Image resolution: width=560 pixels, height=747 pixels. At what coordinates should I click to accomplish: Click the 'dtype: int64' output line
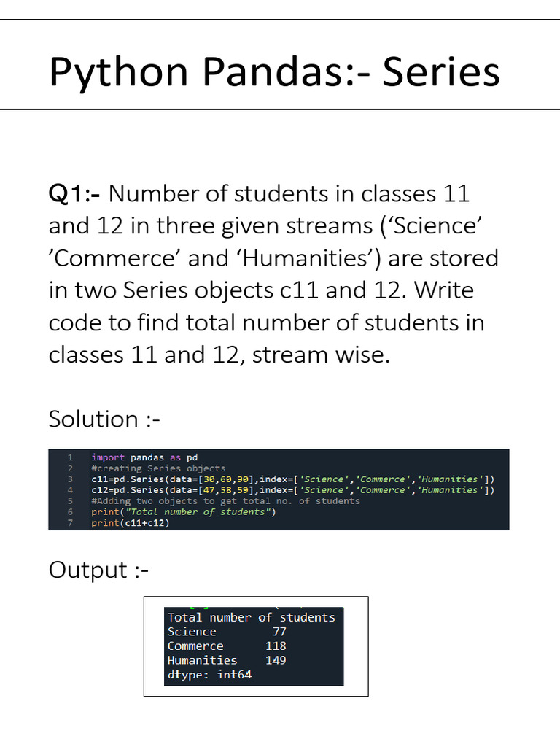(x=209, y=675)
